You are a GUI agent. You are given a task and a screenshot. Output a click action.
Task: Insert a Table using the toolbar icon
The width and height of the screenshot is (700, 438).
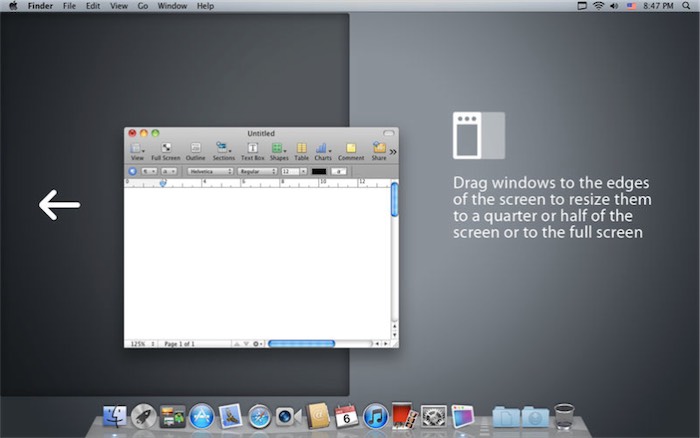click(x=301, y=149)
